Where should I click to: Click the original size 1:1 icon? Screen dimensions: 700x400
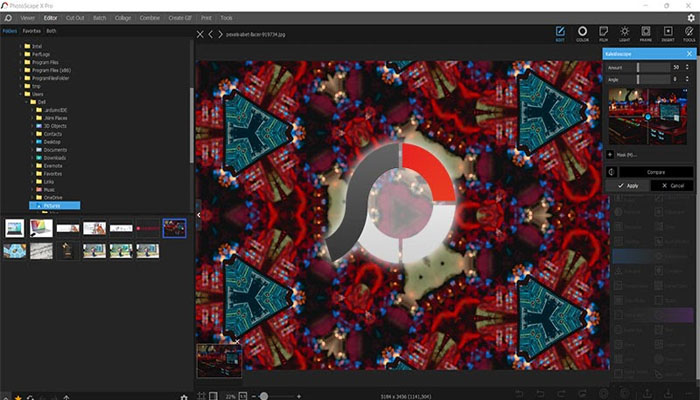coord(242,396)
